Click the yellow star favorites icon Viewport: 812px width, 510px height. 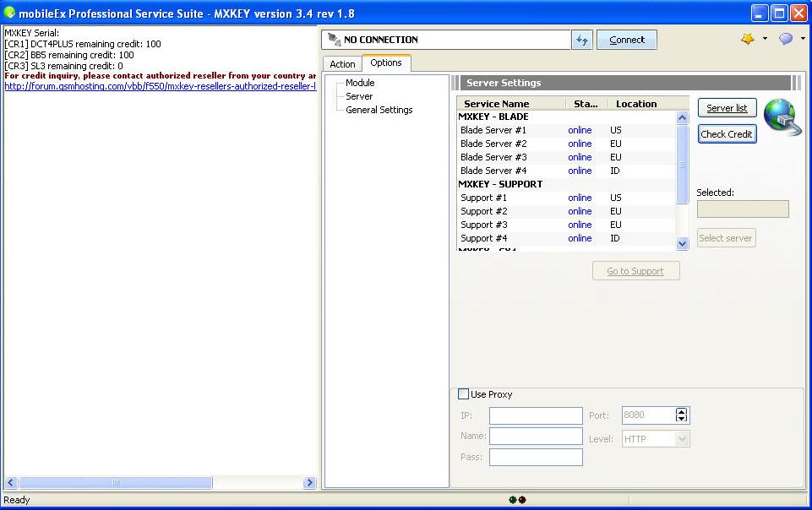tap(748, 39)
